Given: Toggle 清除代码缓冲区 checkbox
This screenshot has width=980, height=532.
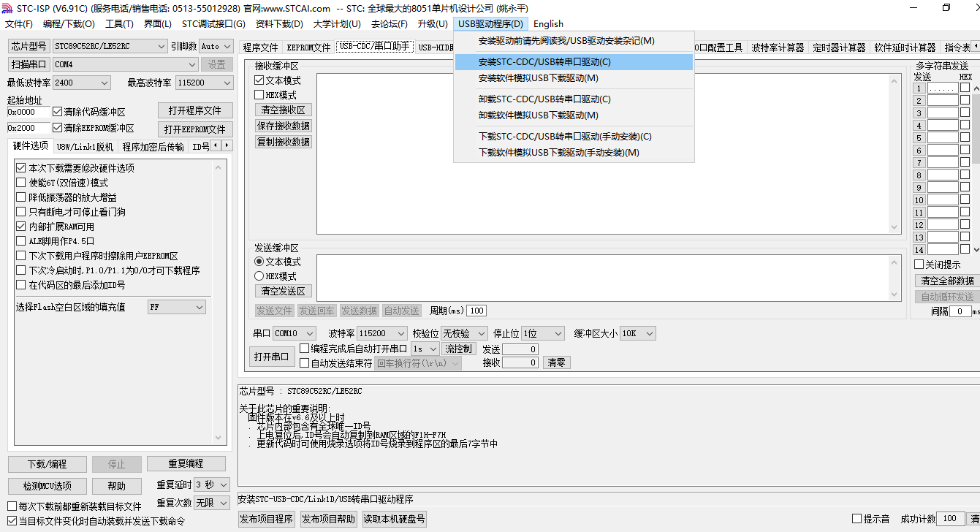Looking at the screenshot, I should click(x=58, y=112).
